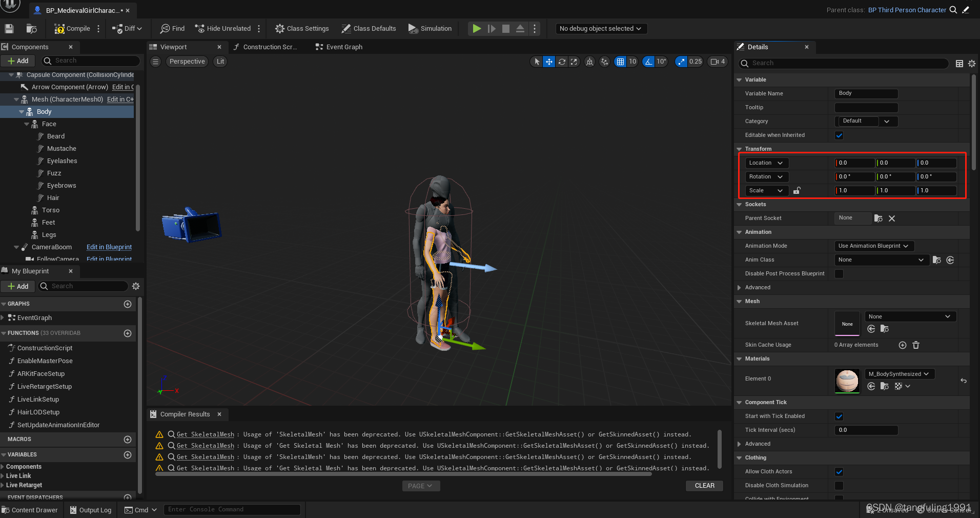980x518 pixels.
Task: Add a new component with Add button
Action: point(18,61)
